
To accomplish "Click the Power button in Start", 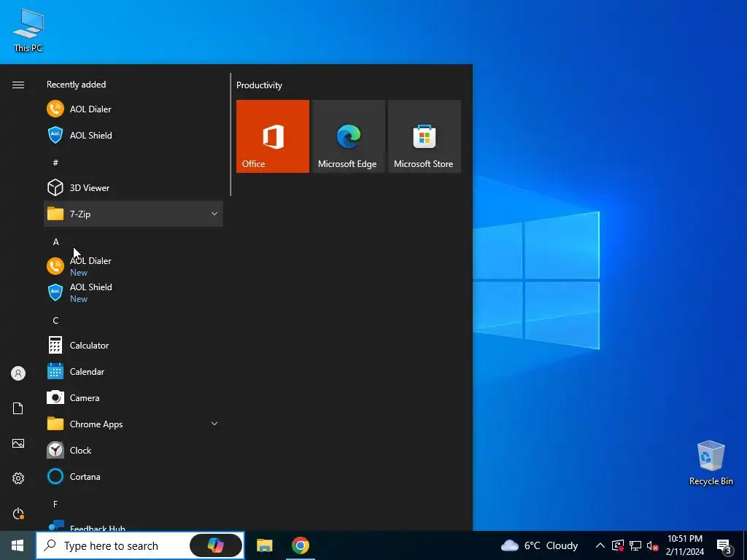I will point(18,513).
